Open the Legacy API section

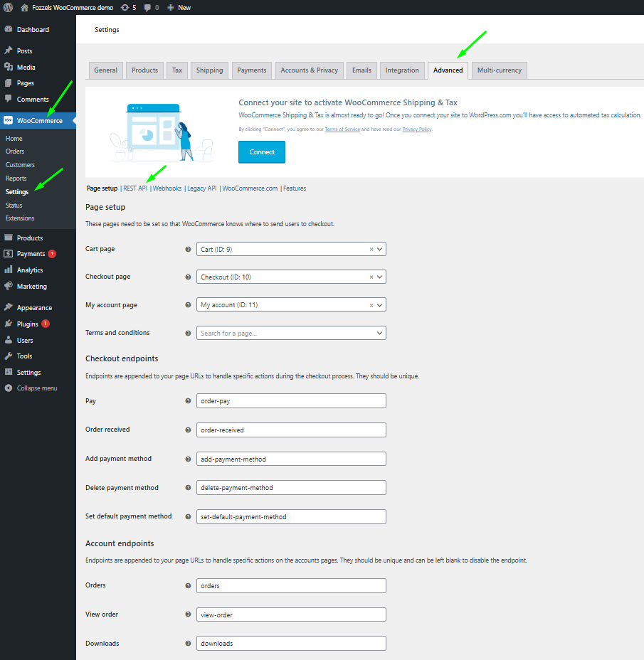click(202, 188)
